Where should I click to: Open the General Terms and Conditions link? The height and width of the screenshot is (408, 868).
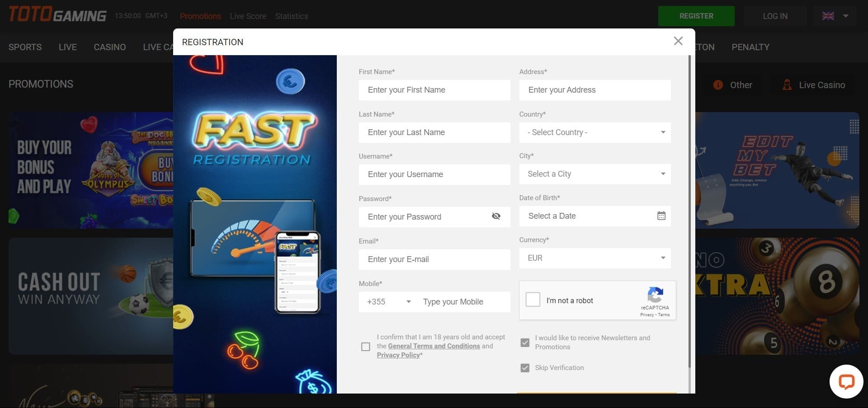pyautogui.click(x=434, y=346)
